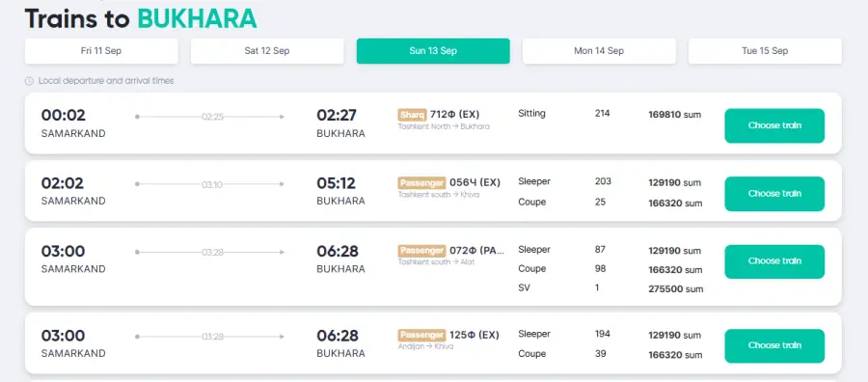
Task: Choose train 072Ф to Alat
Action: [x=774, y=261]
